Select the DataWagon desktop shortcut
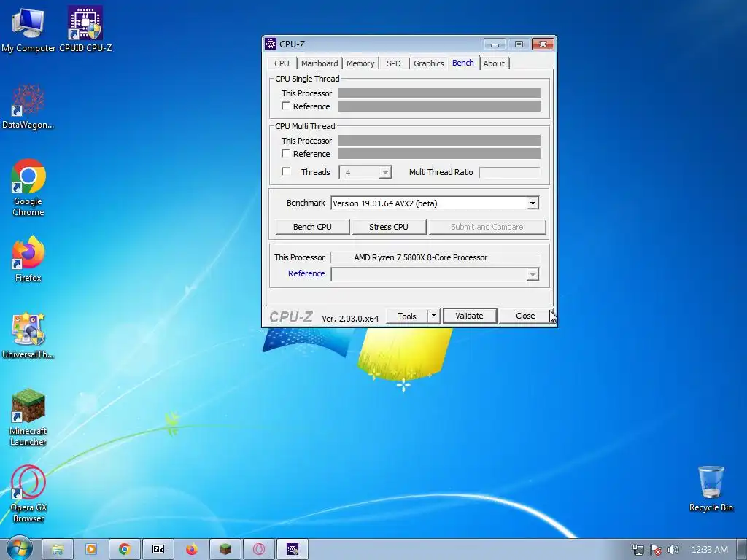The image size is (747, 560). [28, 107]
